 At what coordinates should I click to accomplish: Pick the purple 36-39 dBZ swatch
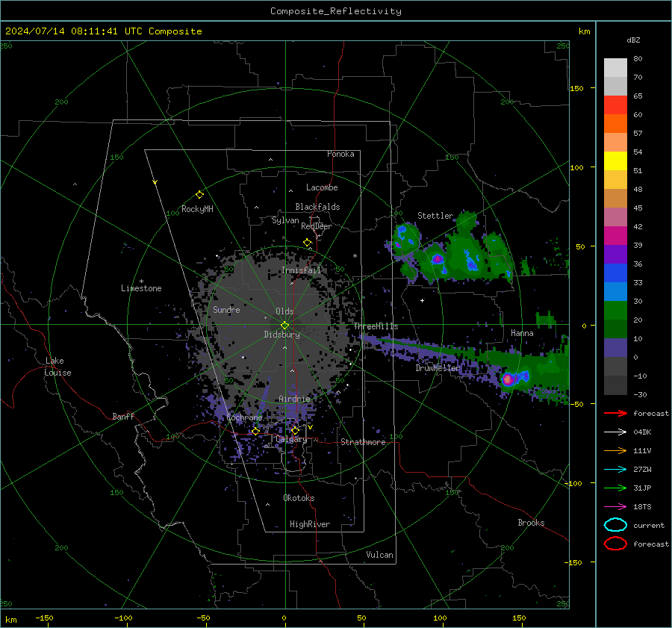[615, 254]
